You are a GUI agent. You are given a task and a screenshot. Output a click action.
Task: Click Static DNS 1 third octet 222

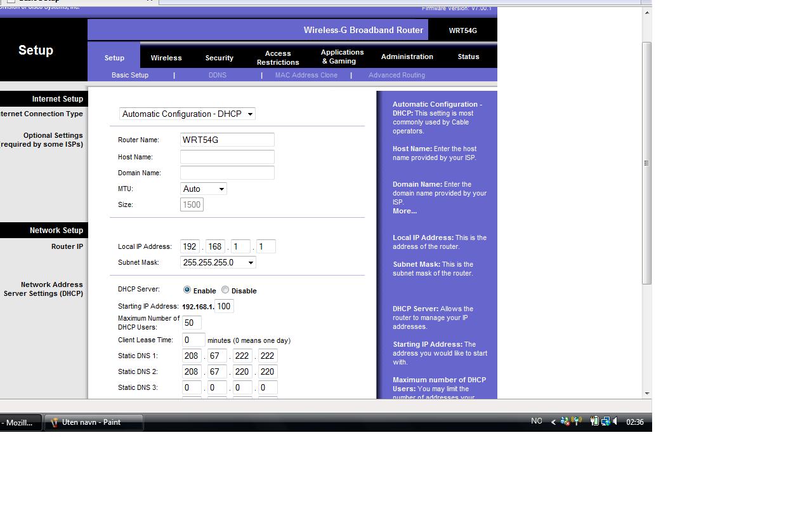click(242, 356)
